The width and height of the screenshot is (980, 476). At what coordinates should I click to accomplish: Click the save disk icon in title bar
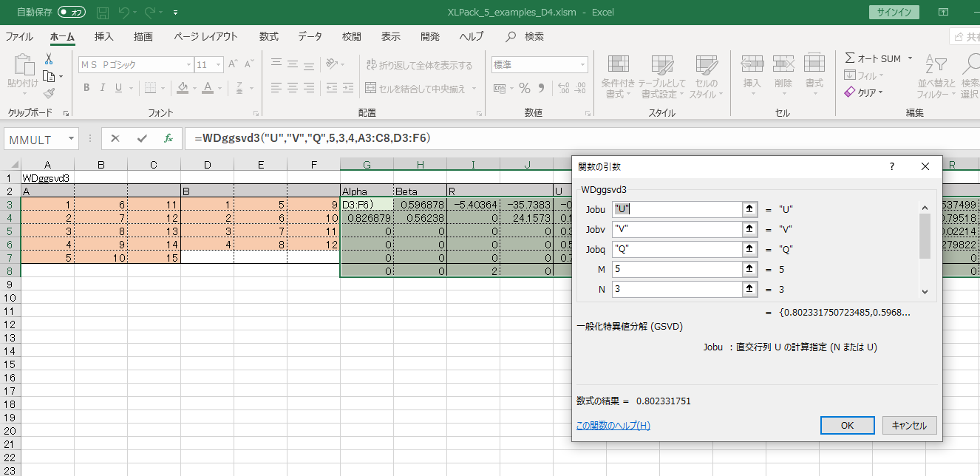[x=103, y=13]
